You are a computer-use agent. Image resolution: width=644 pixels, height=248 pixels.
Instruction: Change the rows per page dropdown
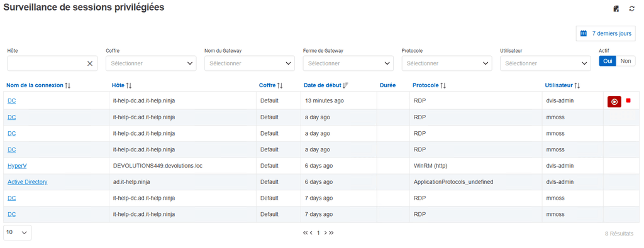tap(17, 232)
